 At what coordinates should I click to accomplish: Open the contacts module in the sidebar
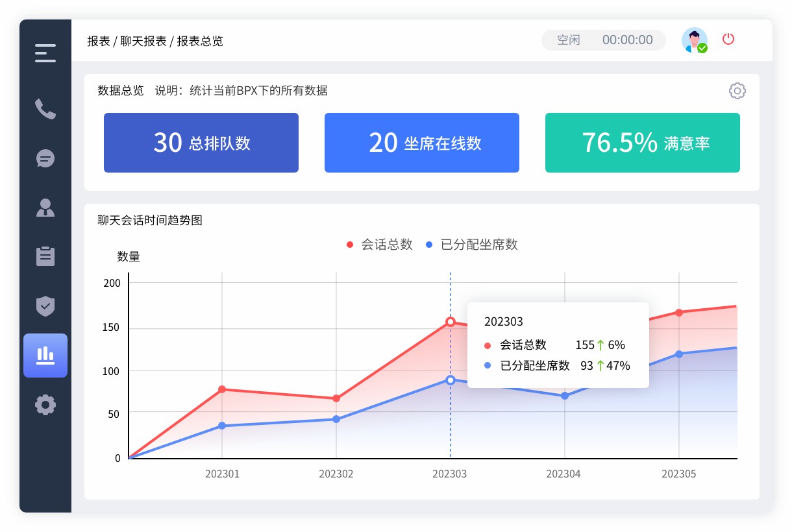point(45,208)
